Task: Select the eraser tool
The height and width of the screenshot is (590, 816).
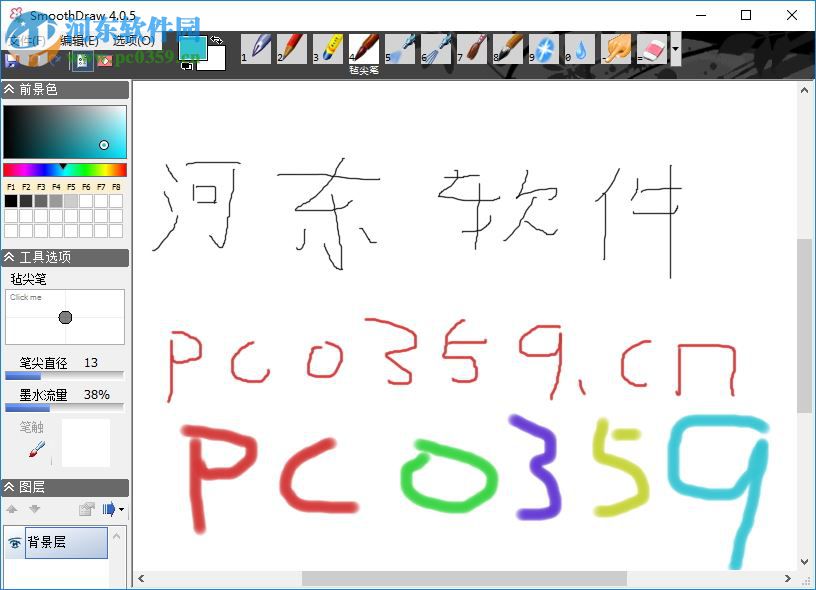Action: click(x=652, y=46)
